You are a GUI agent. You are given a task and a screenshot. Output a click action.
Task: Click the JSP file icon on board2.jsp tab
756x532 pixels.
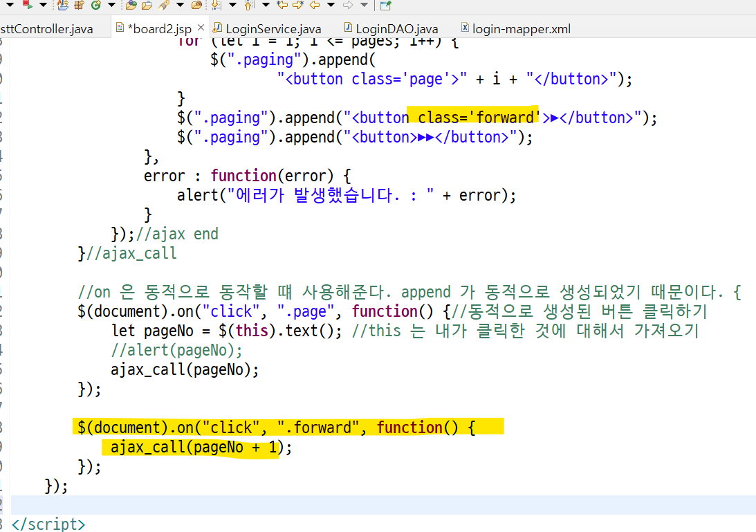pyautogui.click(x=120, y=28)
